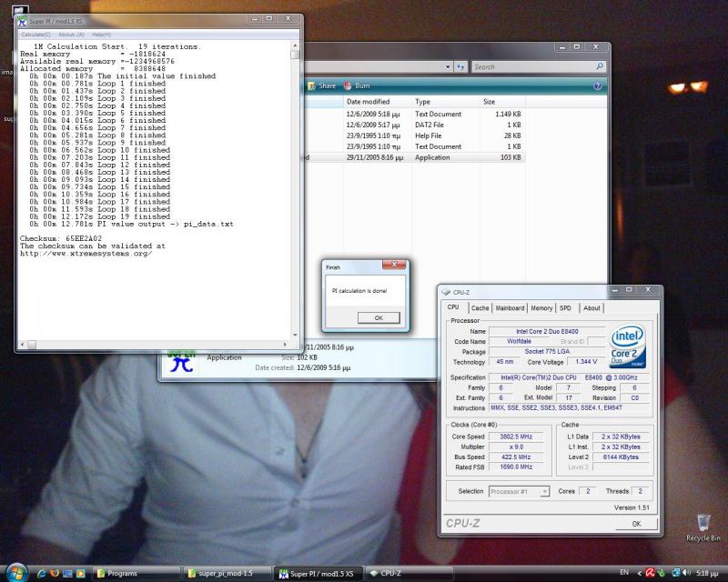Sort Explorer files by Date modified column
The image size is (728, 582).
[x=377, y=102]
